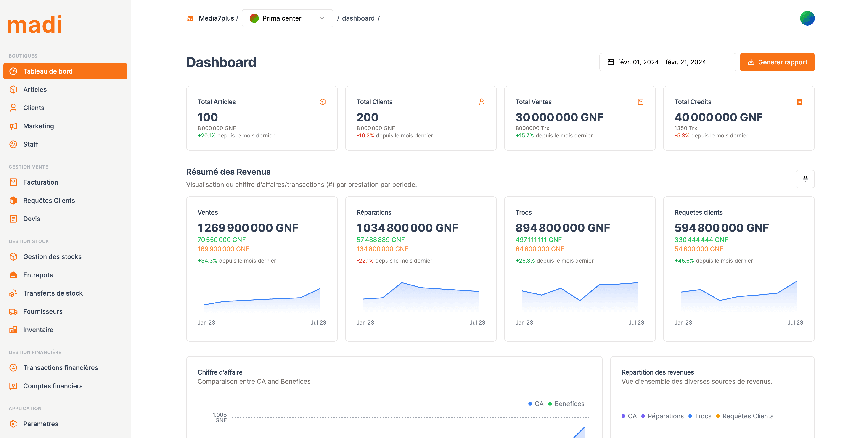Click the colored swatch beside Prima center
868x438 pixels.
coord(254,18)
